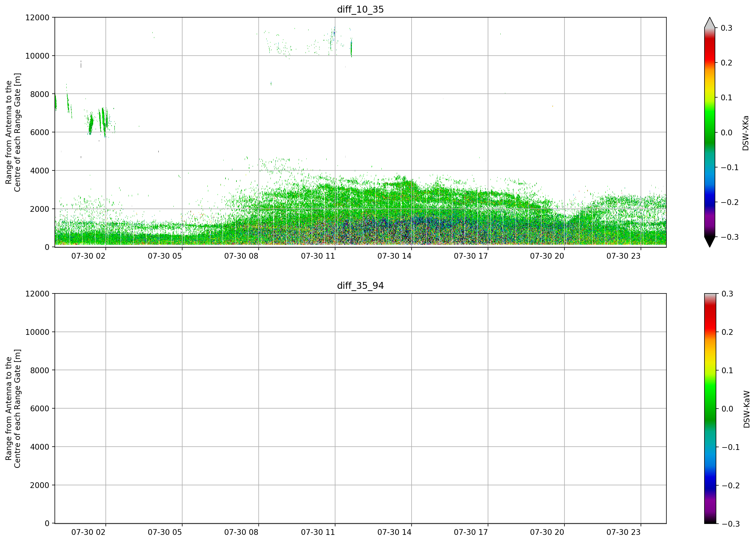Click the 07-30 14 tick label on top plot
Screen dimensions: 756x542
click(x=394, y=256)
